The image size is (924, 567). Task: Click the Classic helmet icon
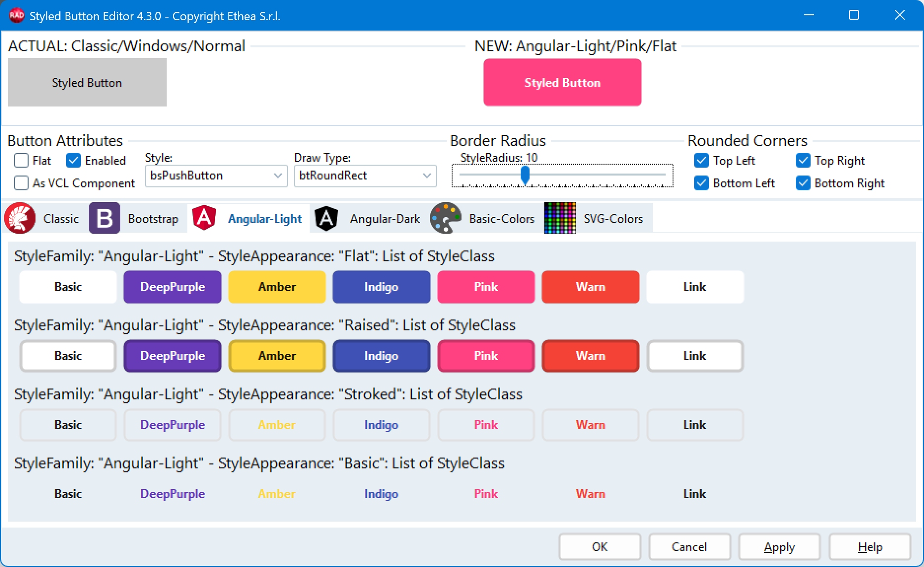(x=20, y=218)
